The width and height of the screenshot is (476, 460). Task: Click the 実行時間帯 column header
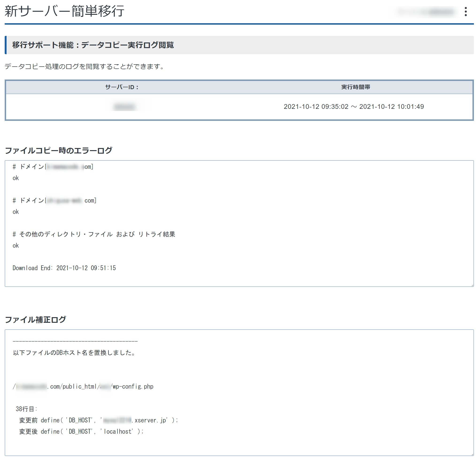[356, 87]
